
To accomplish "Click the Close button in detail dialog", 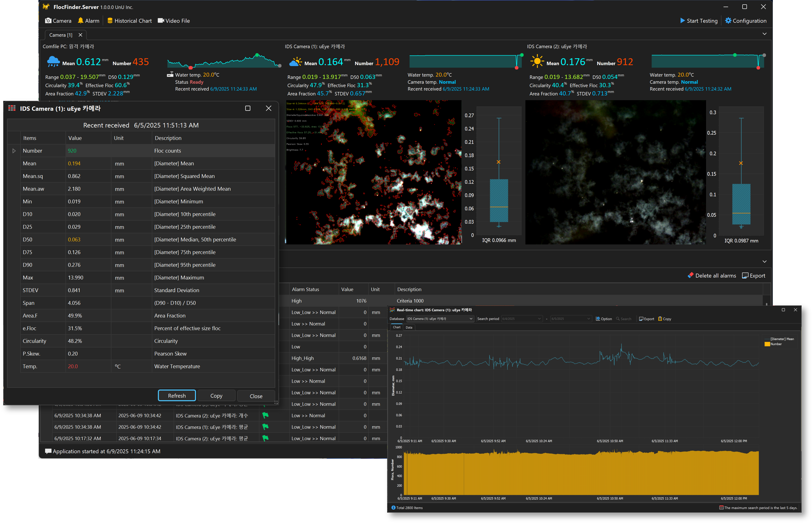I will [256, 396].
